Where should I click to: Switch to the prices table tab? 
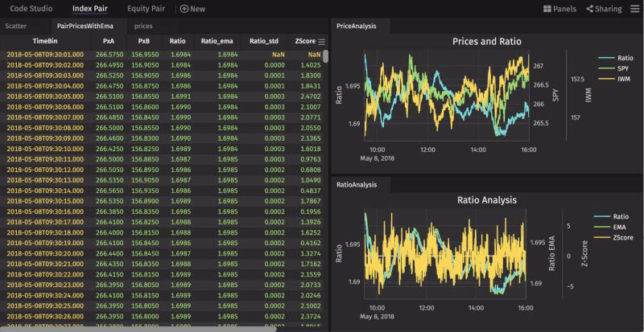pyautogui.click(x=144, y=26)
